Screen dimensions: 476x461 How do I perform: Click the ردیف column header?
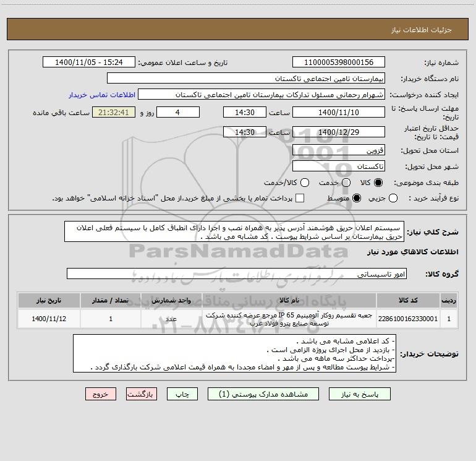(x=449, y=300)
